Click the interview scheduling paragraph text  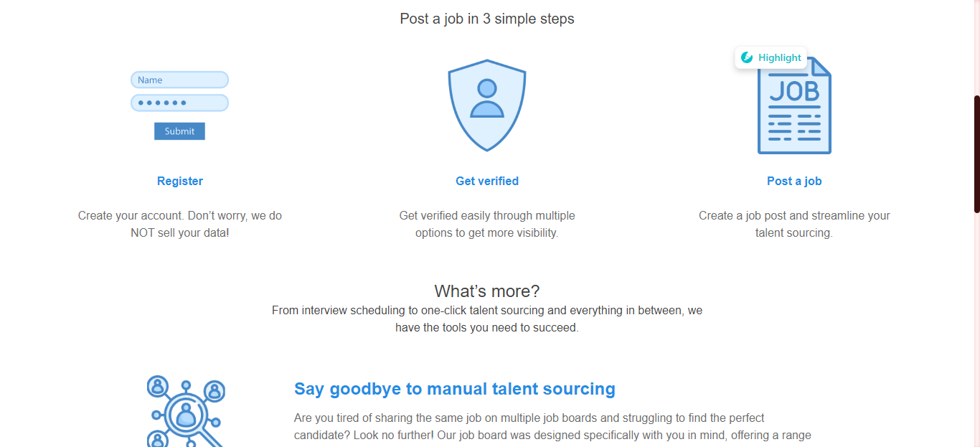(487, 319)
